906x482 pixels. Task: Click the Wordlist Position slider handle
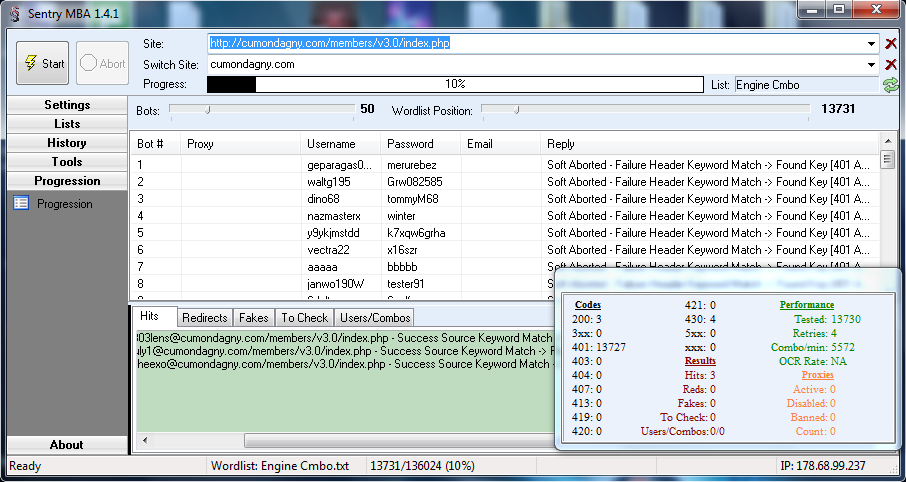[516, 109]
